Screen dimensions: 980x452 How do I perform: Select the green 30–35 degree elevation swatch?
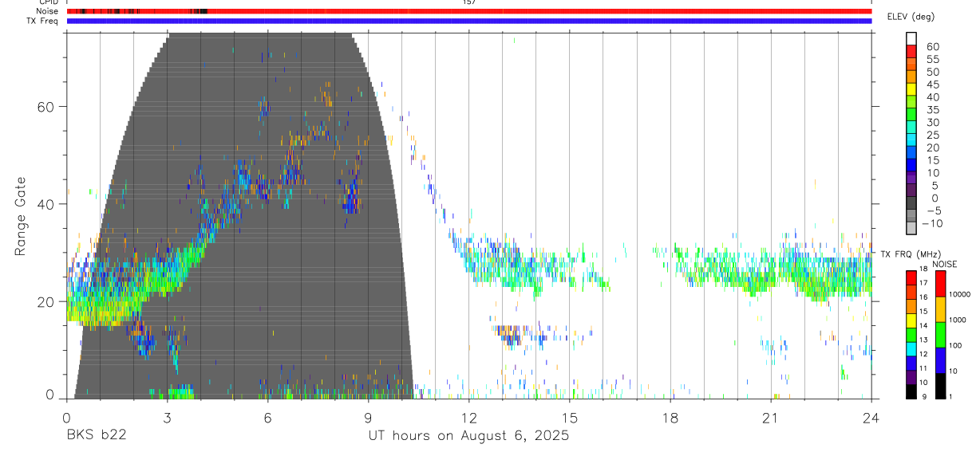coord(911,116)
